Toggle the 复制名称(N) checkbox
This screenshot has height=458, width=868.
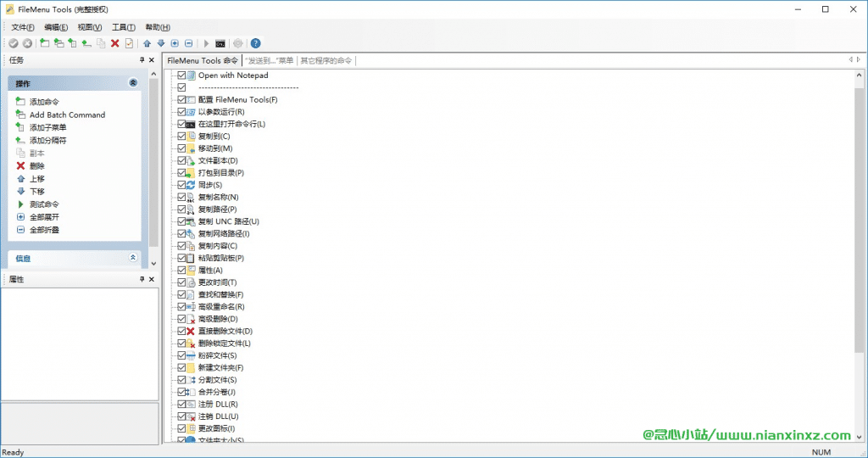(x=181, y=197)
